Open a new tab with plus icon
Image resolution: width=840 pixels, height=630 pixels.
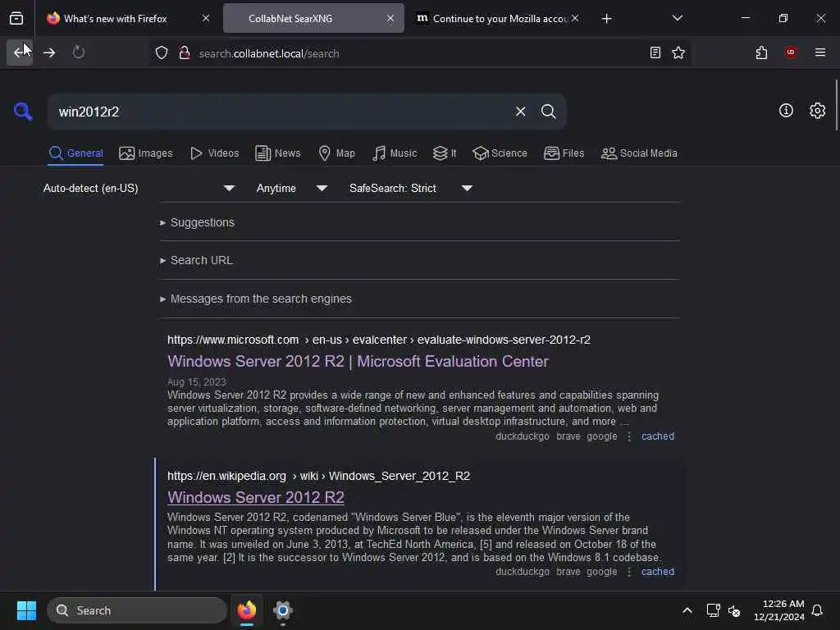(606, 19)
